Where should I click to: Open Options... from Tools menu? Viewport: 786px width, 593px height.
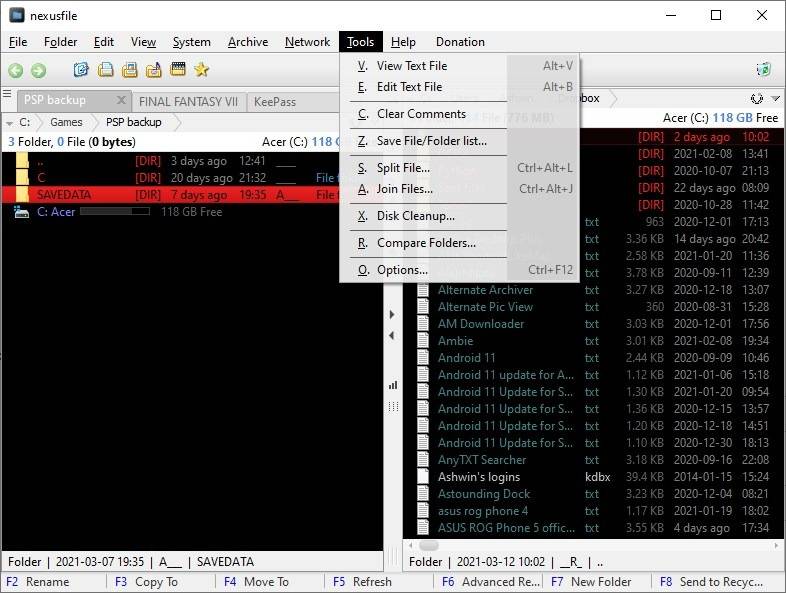(459, 270)
